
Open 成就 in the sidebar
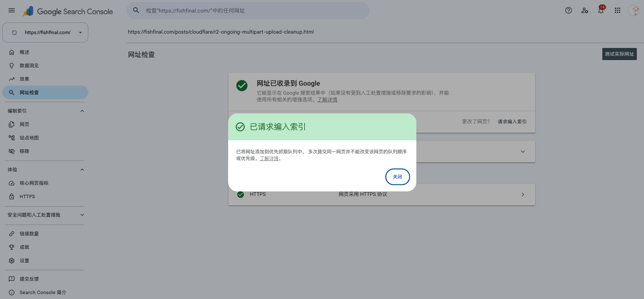pyautogui.click(x=45, y=247)
